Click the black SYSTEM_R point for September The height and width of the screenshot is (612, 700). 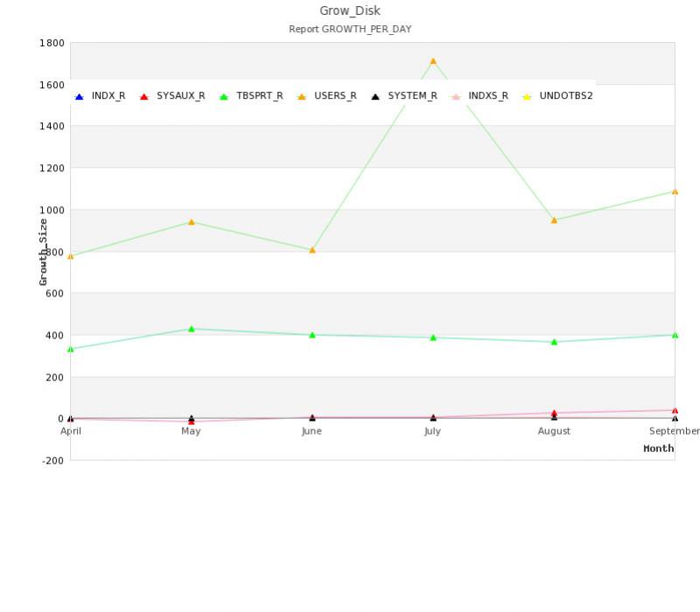pyautogui.click(x=675, y=419)
